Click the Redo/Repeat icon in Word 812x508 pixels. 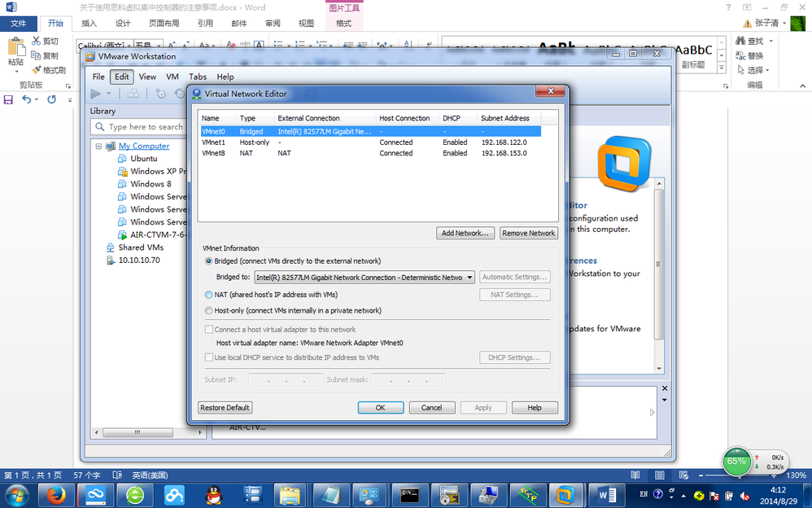[52, 99]
